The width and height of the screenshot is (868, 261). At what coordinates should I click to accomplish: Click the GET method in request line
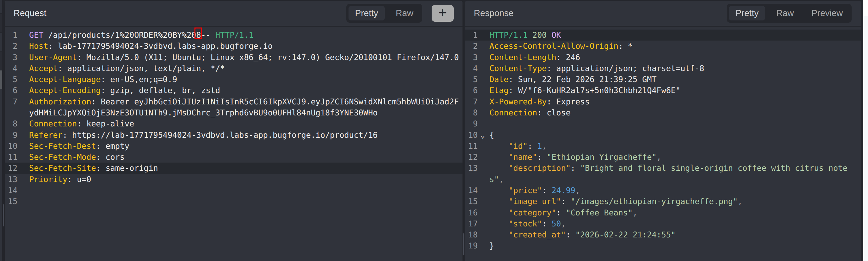(36, 35)
